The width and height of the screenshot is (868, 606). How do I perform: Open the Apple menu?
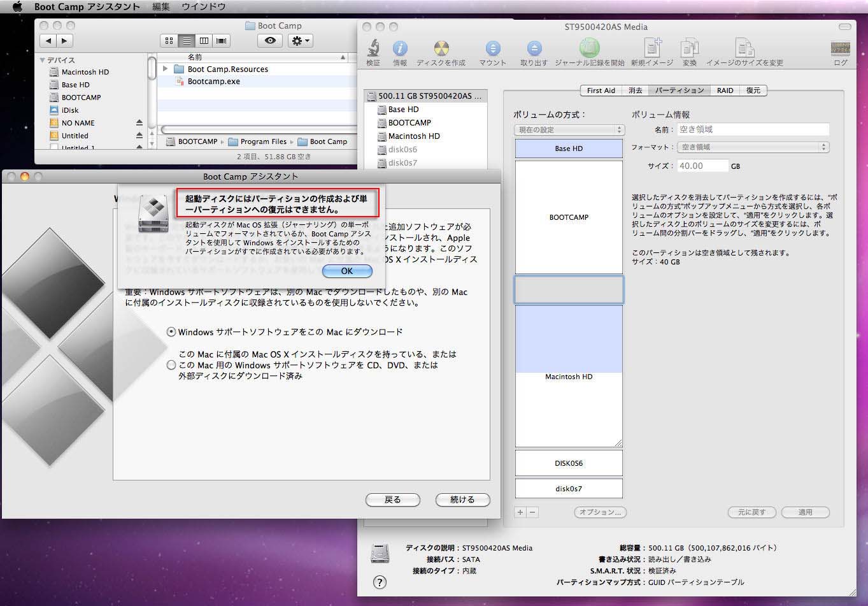click(17, 6)
